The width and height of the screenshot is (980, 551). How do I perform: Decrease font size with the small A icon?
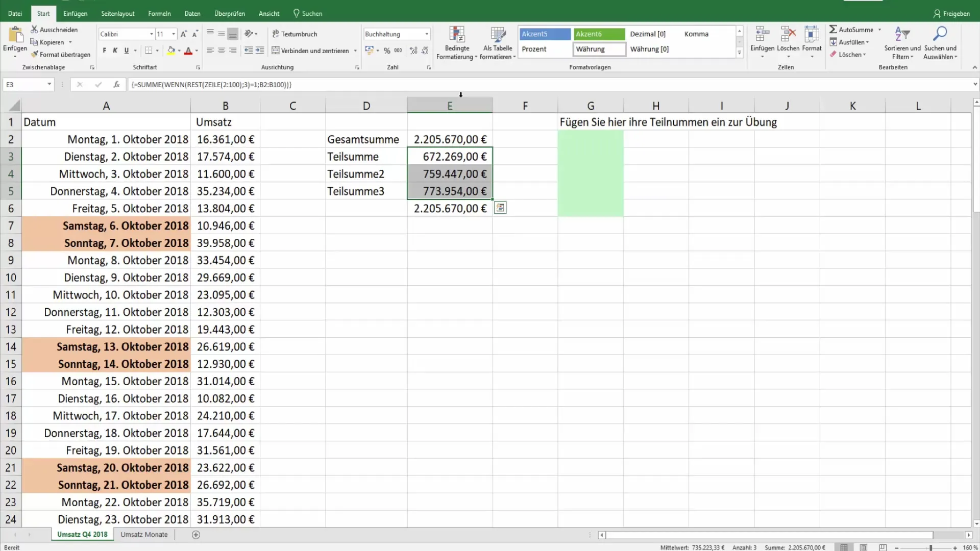pos(195,34)
